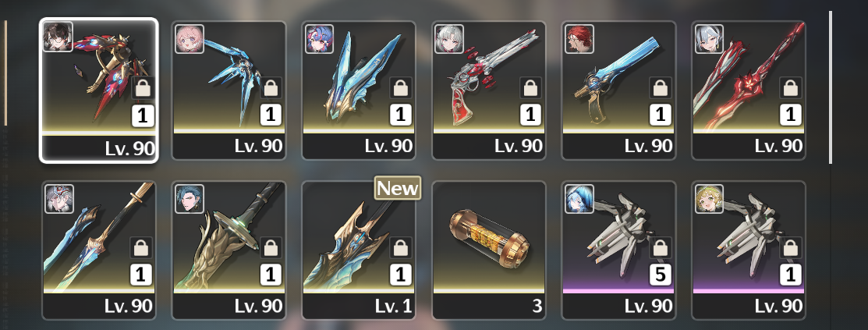Screen dimensions: 868x330
Task: Choose the blue twin-blade rectifier weapon
Action: pos(359,90)
